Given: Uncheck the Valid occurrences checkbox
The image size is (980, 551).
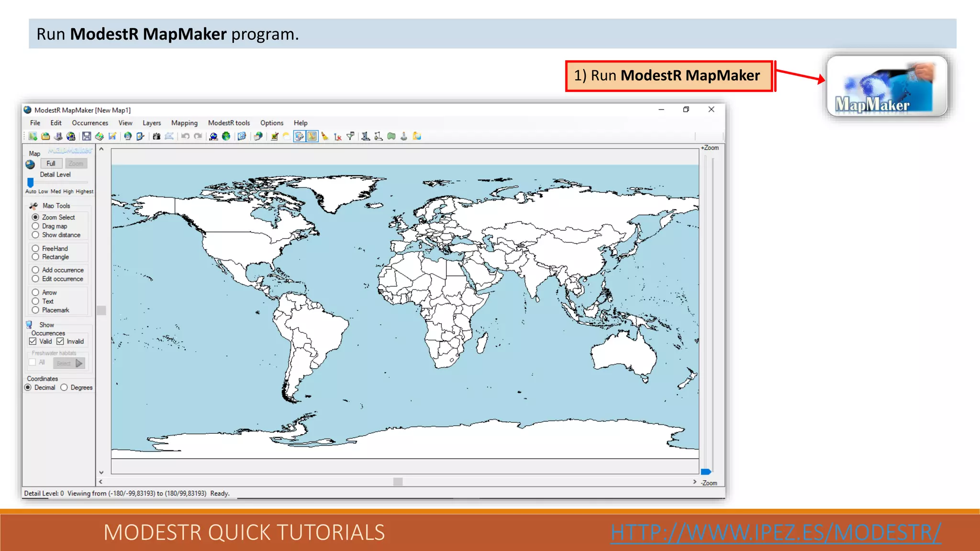Looking at the screenshot, I should point(33,341).
